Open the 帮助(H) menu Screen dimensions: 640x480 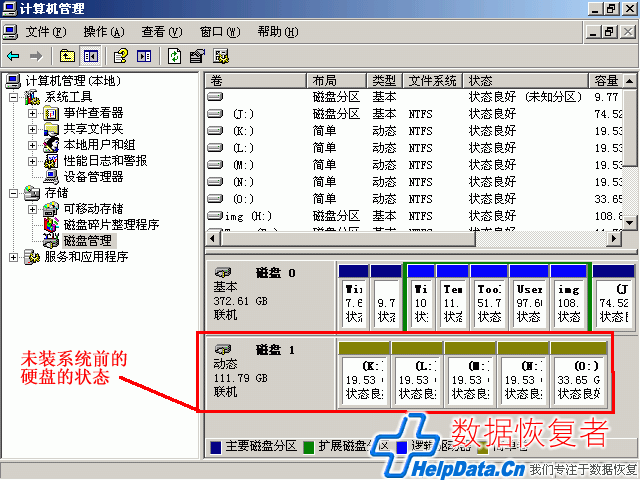pos(278,32)
